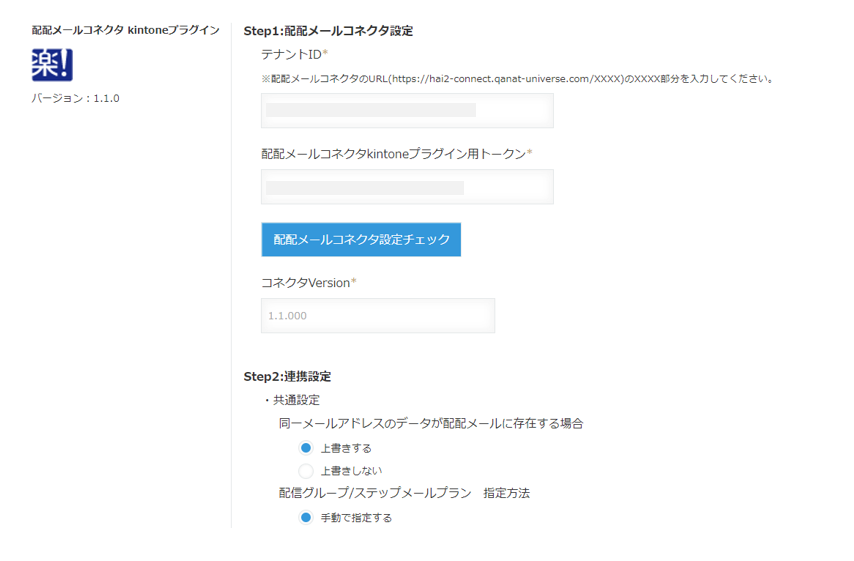Click the 配信グループ/ステップメールプラン 指定方法 label

point(404,493)
